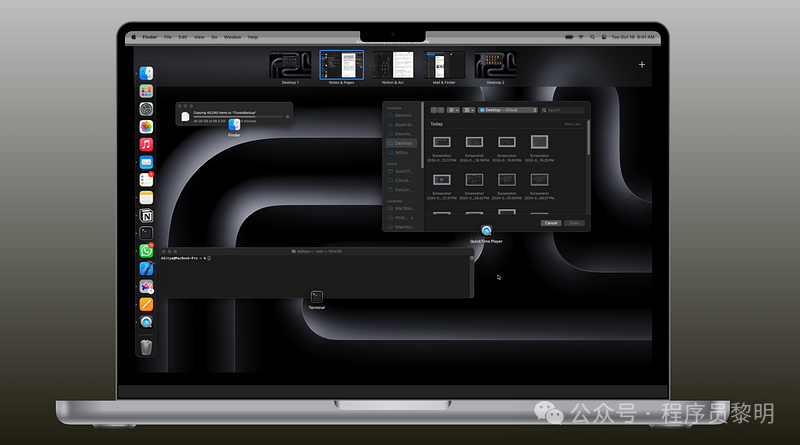This screenshot has width=800, height=445.
Task: Open the View menu
Action: (199, 37)
